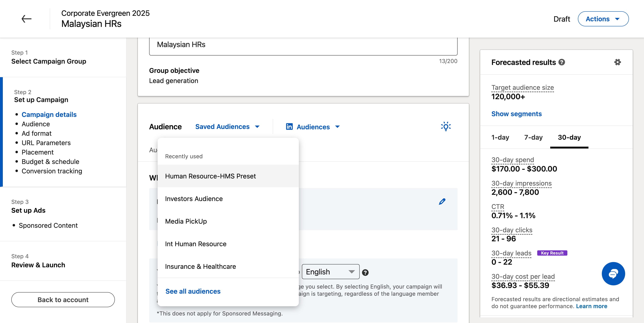The width and height of the screenshot is (644, 323).
Task: Switch to the 1-day forecast tab
Action: point(500,137)
